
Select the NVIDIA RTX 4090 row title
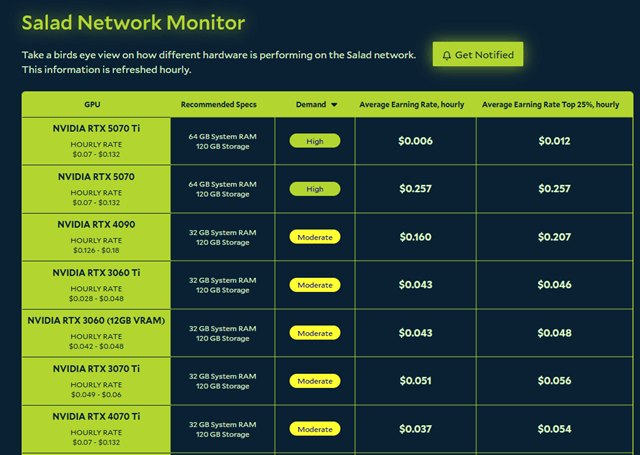(x=96, y=224)
